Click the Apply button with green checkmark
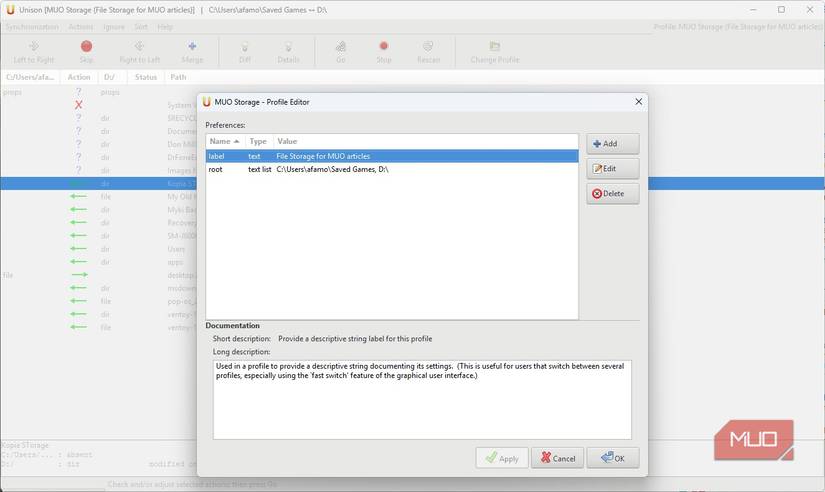 point(502,458)
